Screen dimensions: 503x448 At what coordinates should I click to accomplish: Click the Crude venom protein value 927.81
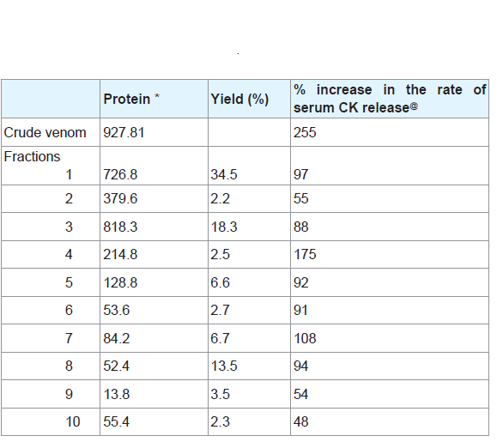click(x=124, y=132)
